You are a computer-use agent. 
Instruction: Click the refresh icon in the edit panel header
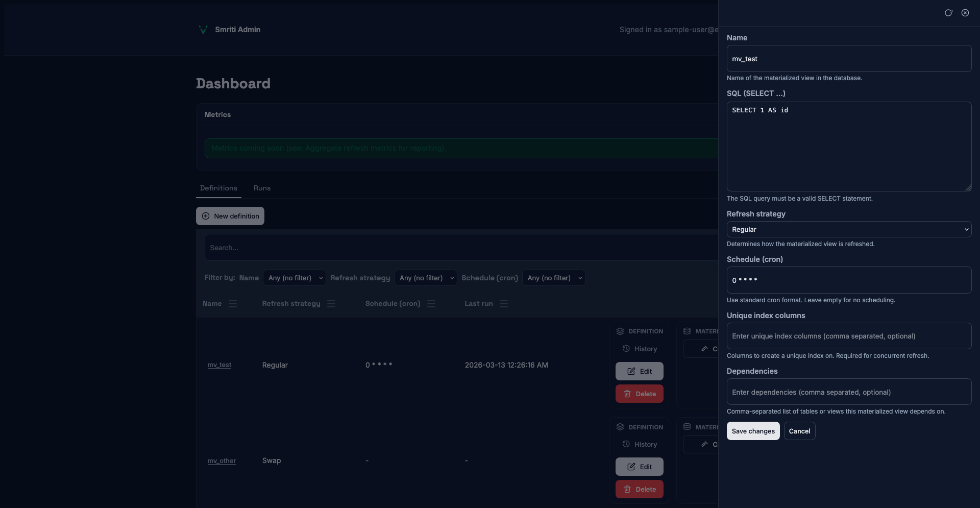pos(948,13)
